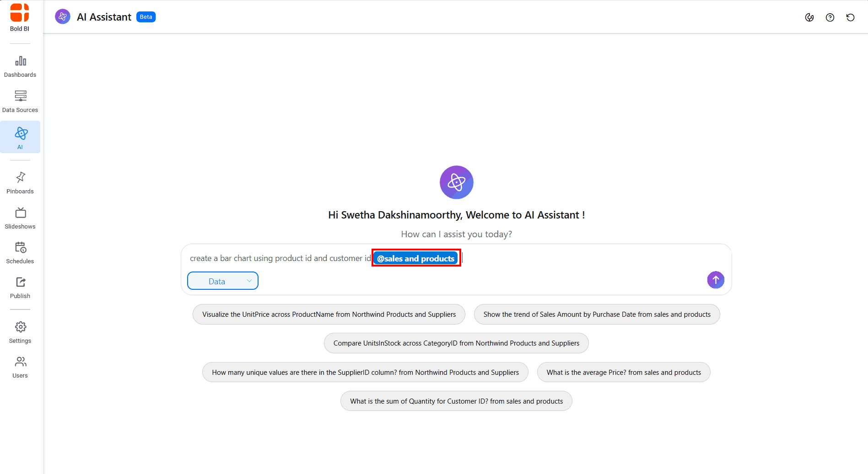
Task: Choose the unique SupplierID values suggestion
Action: point(365,373)
